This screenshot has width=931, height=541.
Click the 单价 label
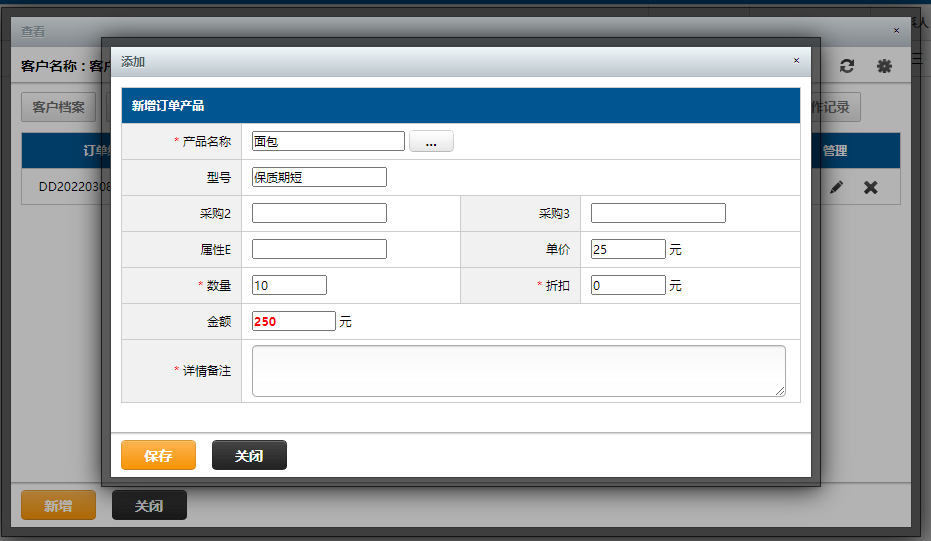coord(558,249)
